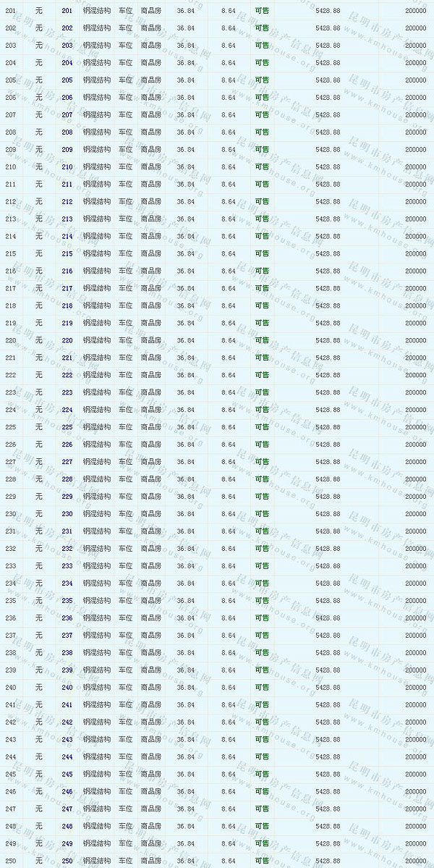Select the blue 207 unit link
The height and width of the screenshot is (868, 434).
67,115
